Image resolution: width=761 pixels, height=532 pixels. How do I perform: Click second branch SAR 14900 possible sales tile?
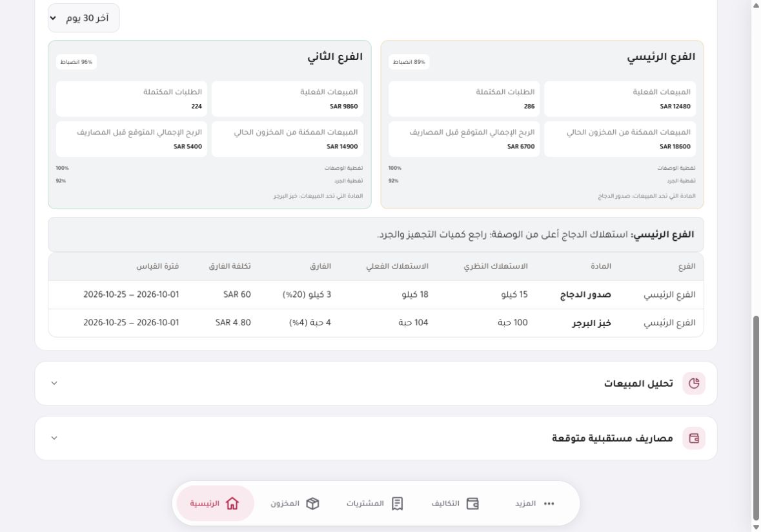287,139
